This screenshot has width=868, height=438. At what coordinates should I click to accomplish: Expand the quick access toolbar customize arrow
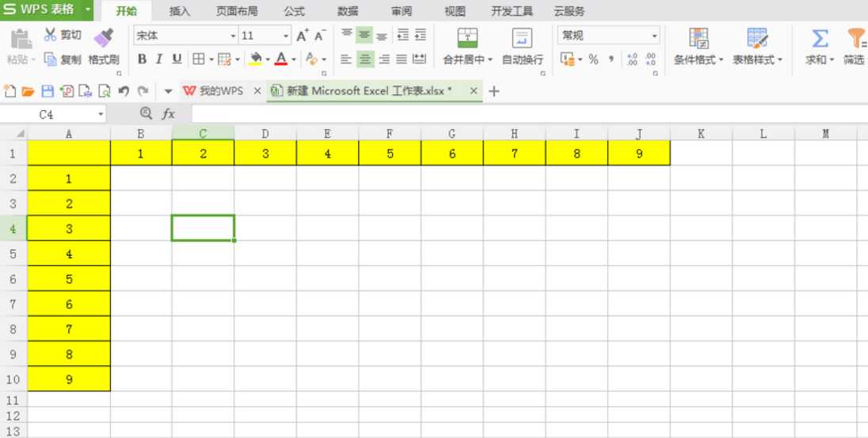(x=168, y=91)
